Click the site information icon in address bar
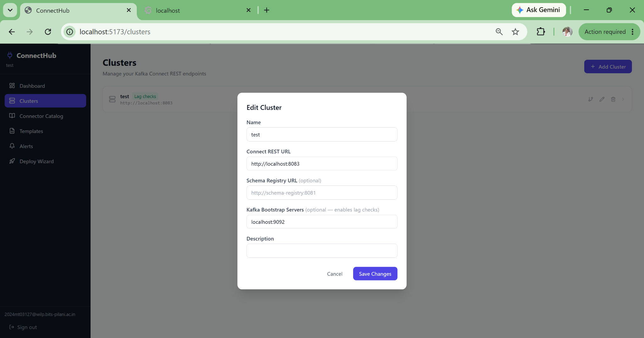 pos(69,32)
